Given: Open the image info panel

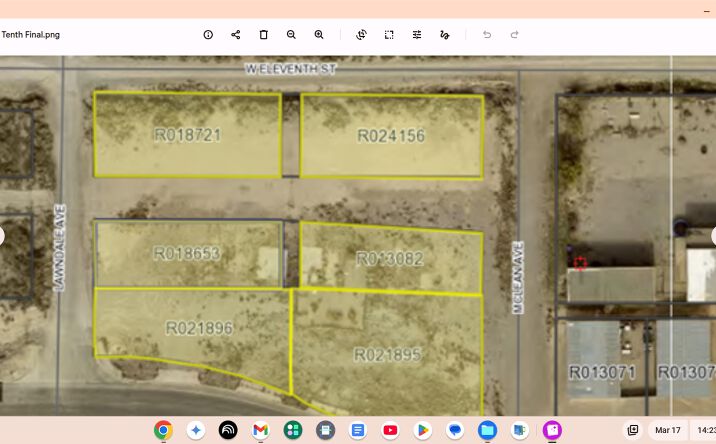Looking at the screenshot, I should [208, 35].
